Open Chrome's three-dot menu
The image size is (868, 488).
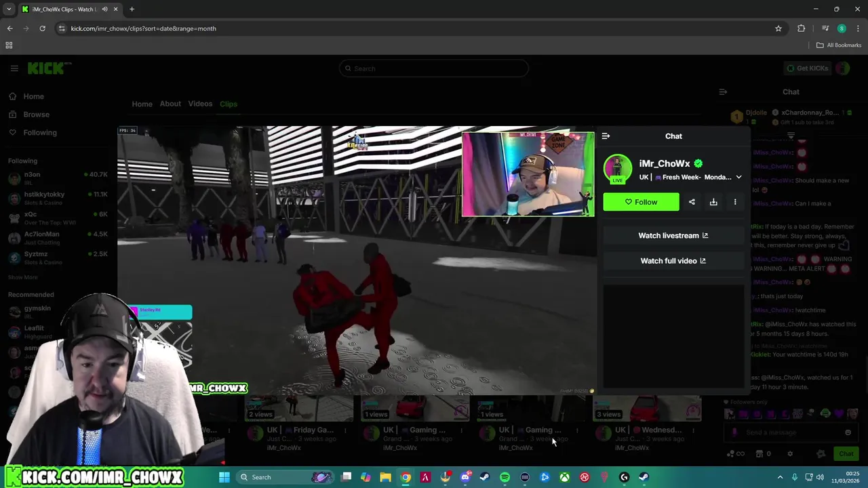click(x=858, y=28)
